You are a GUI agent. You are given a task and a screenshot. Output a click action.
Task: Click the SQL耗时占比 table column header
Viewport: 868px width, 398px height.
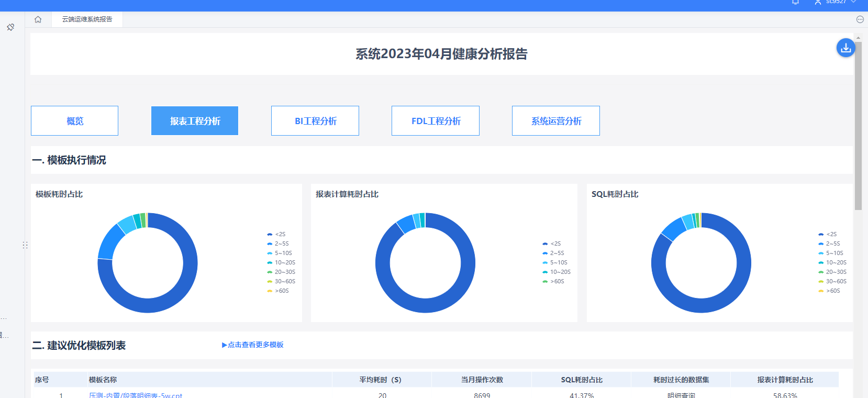click(x=582, y=380)
